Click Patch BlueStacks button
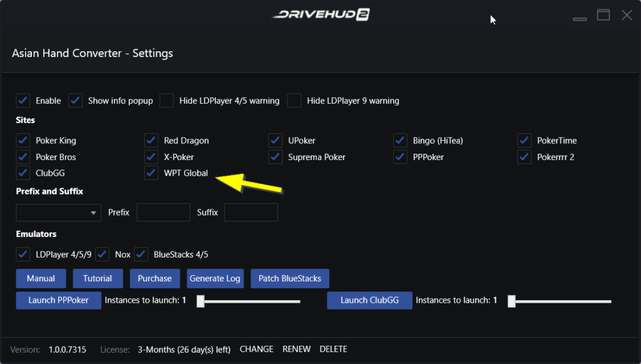Viewport: 641px width, 364px height. (290, 278)
